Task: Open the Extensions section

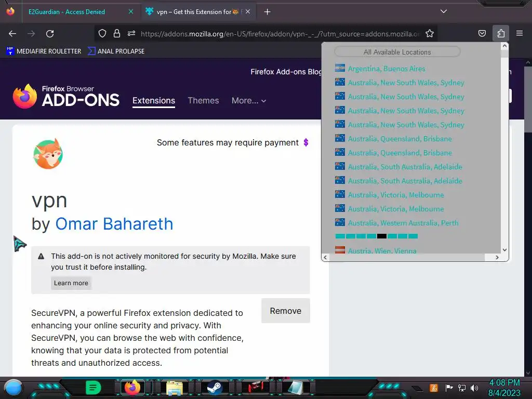Action: [x=154, y=101]
